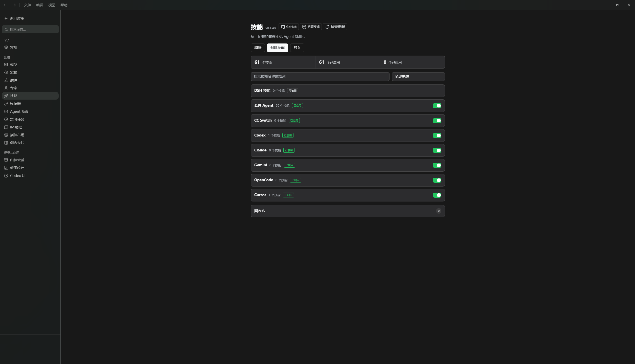The width and height of the screenshot is (635, 364).
Task: Open Codex UI help icon
Action: (6, 176)
